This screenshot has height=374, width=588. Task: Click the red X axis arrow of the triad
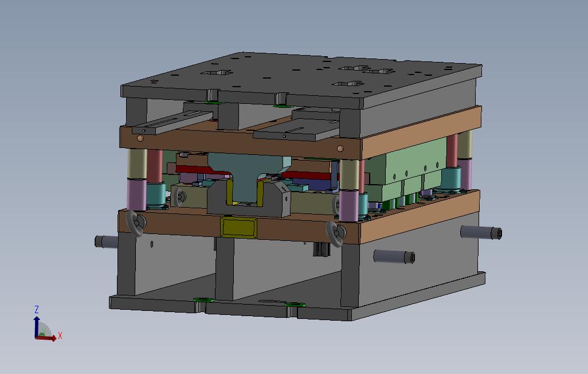click(46, 338)
